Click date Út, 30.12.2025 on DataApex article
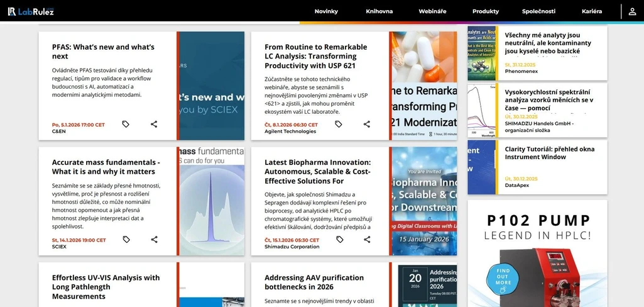Viewport: 644px width, 307px height. coord(521,179)
